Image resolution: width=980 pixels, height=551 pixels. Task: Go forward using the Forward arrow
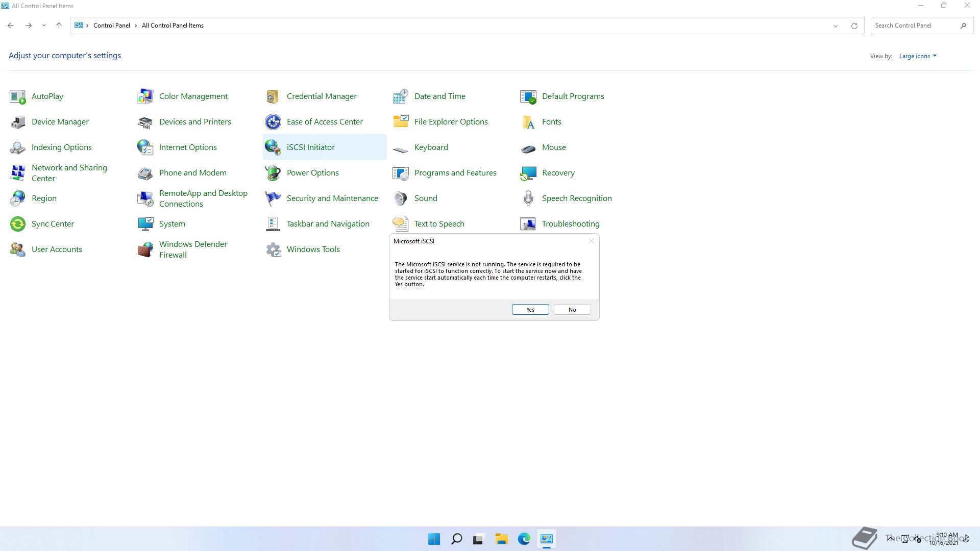(x=29, y=26)
